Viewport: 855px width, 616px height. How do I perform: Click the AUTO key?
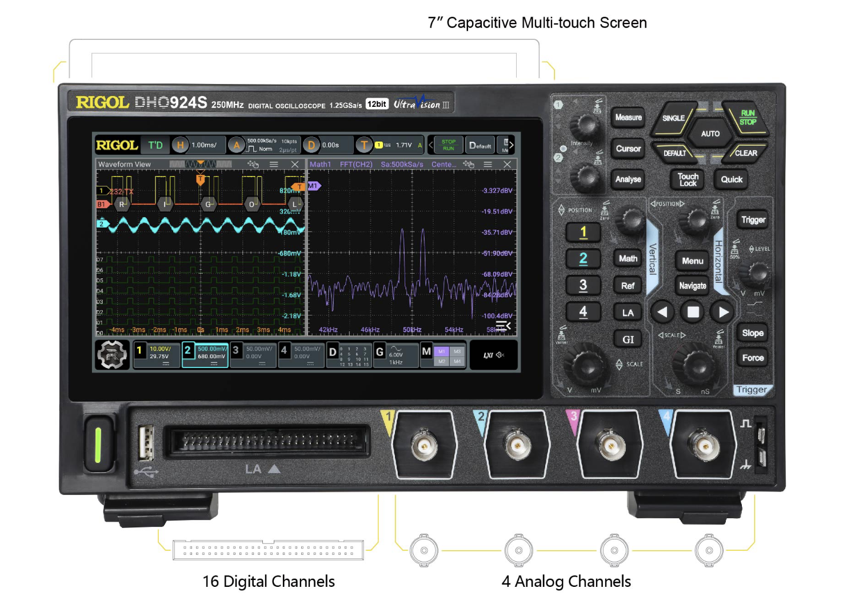click(x=710, y=134)
